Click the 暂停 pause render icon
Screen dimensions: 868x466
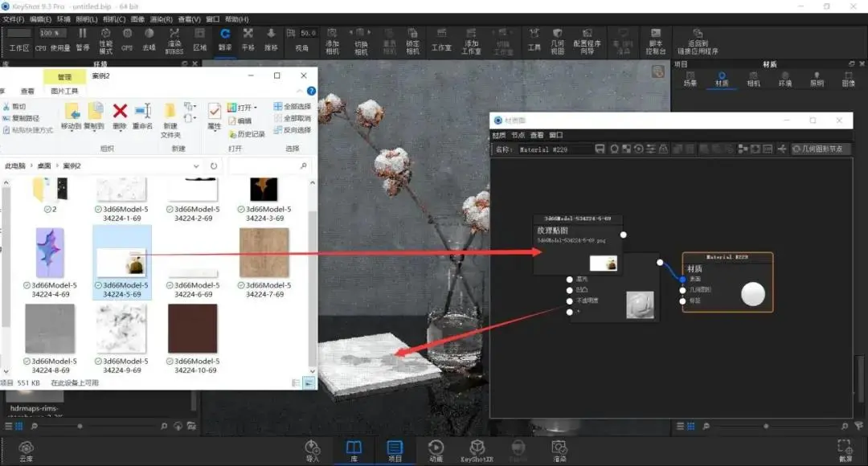click(83, 39)
